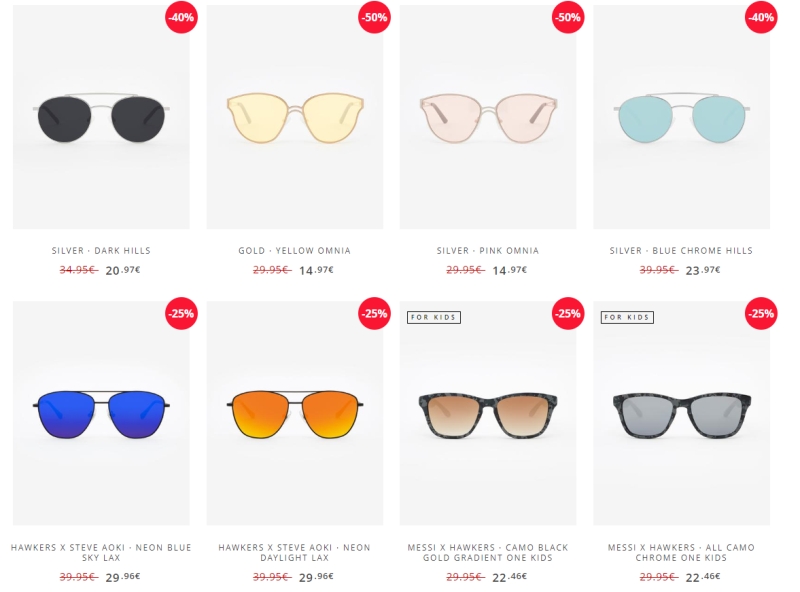Open the Silver Pink Omnia sunglasses image
This screenshot has width=800, height=592.
click(x=488, y=117)
